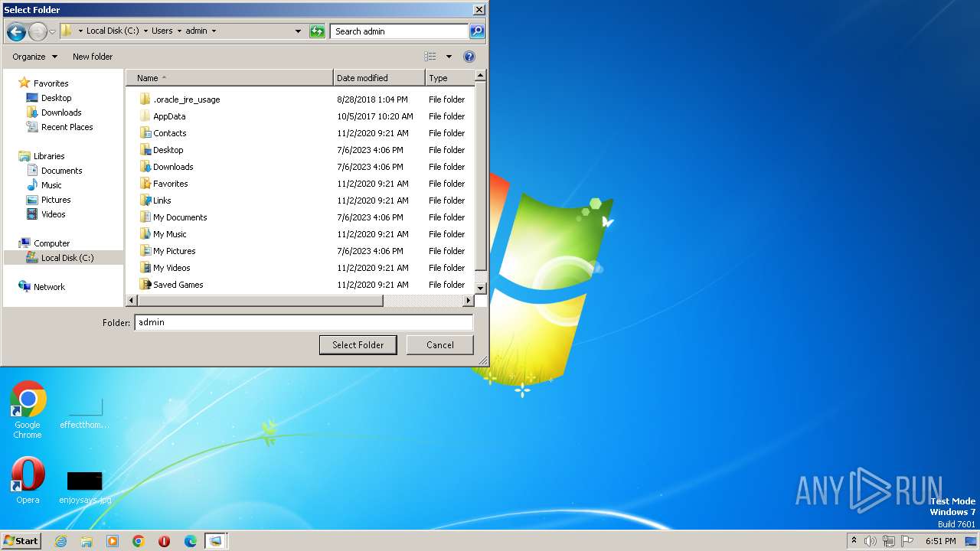Select Favorites in the navigation pane
The height and width of the screenshot is (551, 980).
[51, 83]
